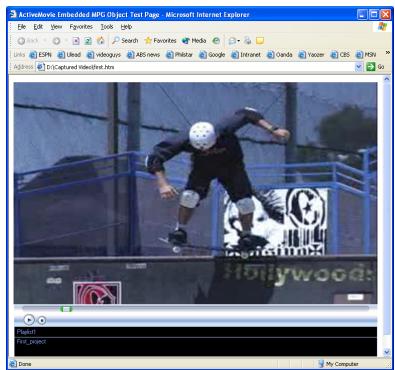This screenshot has width=395, height=370.
Task: Open the ABS news link
Action: pos(143,55)
